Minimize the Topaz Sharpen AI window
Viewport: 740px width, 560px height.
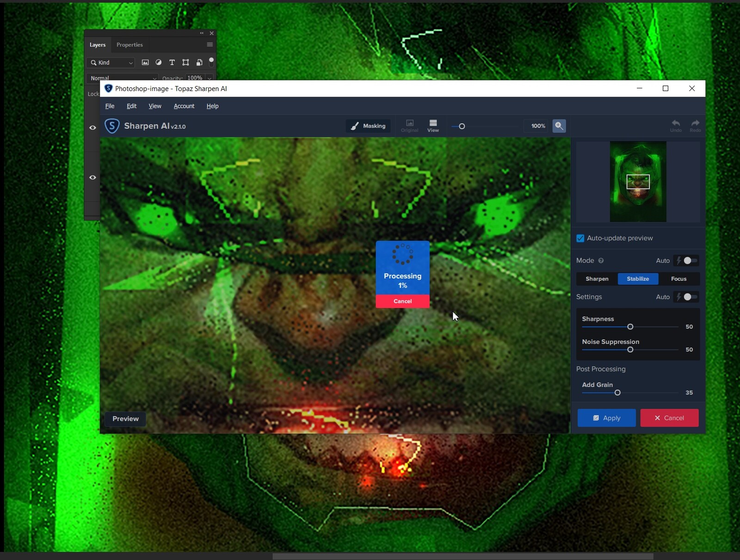[x=640, y=88]
